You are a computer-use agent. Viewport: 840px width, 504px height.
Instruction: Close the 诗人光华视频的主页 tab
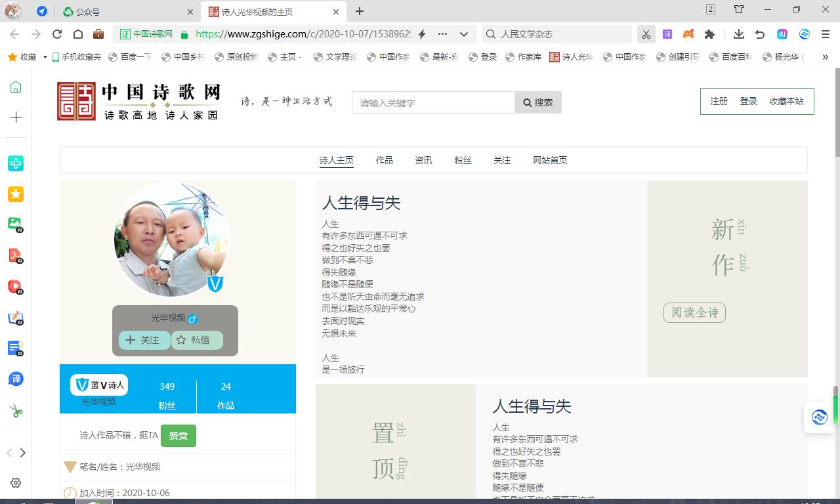[x=335, y=12]
